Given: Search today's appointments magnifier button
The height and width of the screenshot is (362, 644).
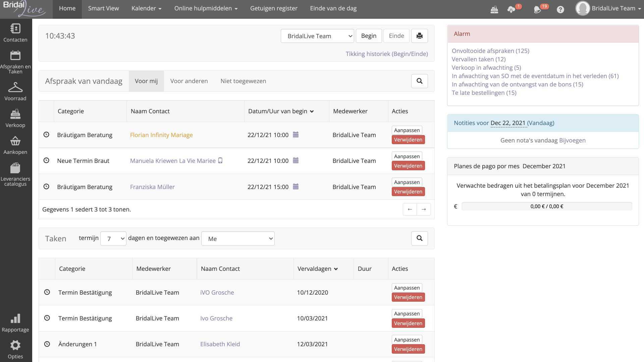Looking at the screenshot, I should point(419,81).
